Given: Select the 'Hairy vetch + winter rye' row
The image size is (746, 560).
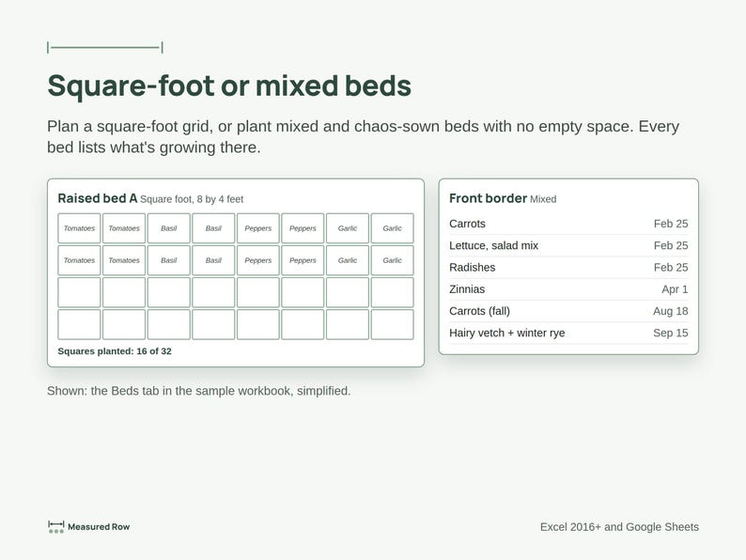Looking at the screenshot, I should (568, 333).
